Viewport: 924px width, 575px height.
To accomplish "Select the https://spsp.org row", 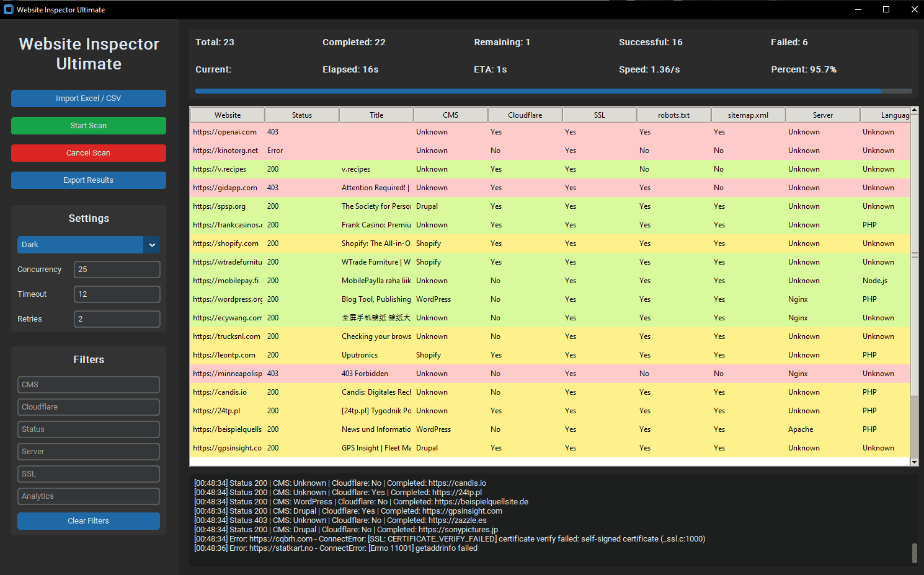I will point(550,206).
